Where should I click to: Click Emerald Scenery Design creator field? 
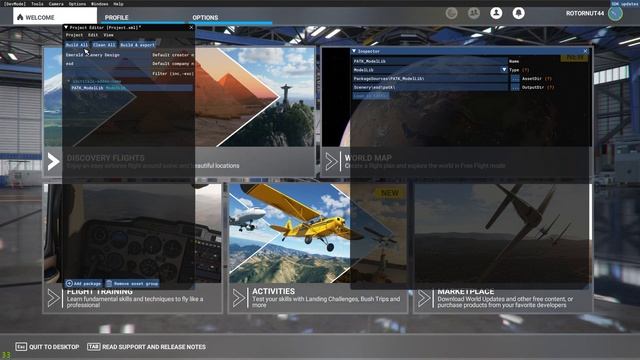(x=108, y=55)
